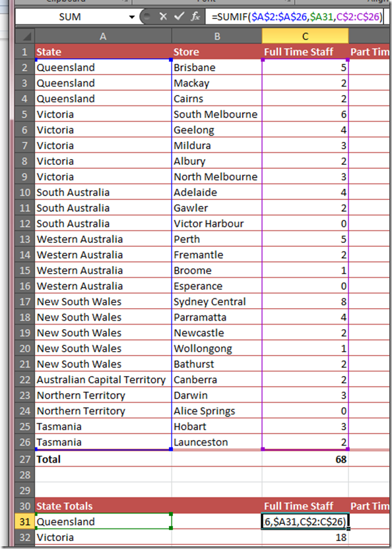Image resolution: width=392 pixels, height=549 pixels.
Task: Select the Cairns cell
Action: point(217,99)
